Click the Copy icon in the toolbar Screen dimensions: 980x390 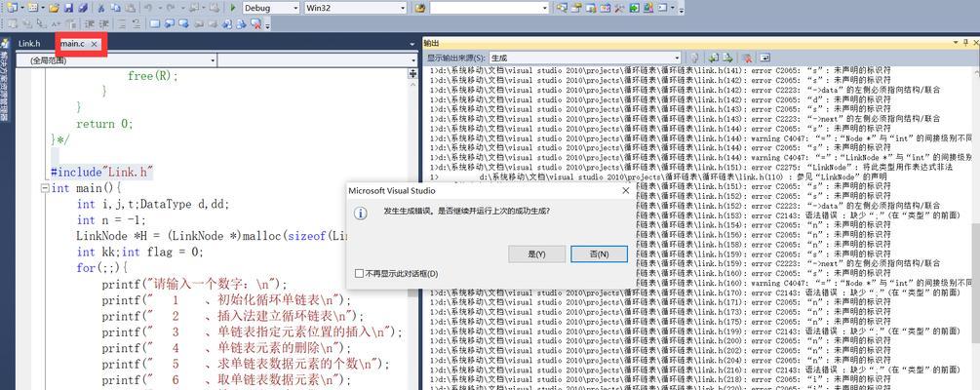point(116,8)
